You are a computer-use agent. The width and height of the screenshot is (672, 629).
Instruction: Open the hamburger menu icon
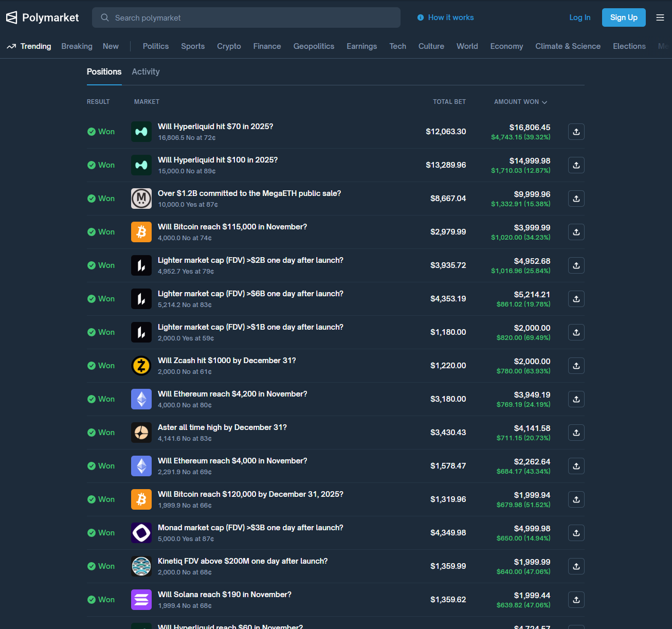click(660, 17)
